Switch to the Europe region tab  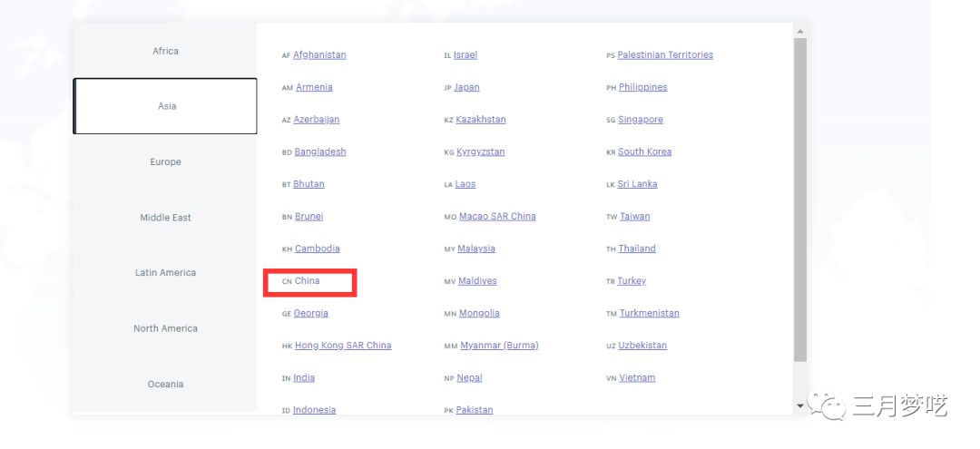pyautogui.click(x=165, y=162)
